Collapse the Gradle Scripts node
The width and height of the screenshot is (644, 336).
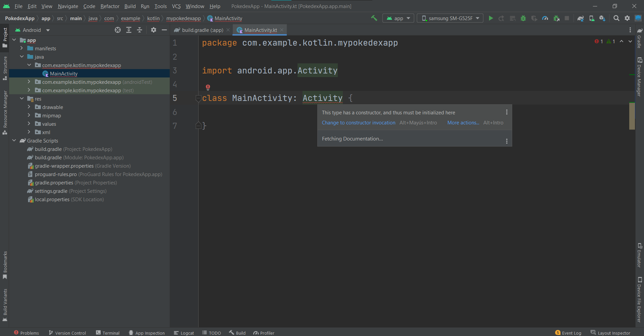[x=14, y=141]
